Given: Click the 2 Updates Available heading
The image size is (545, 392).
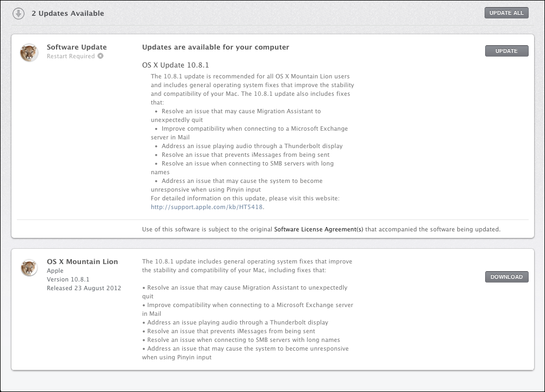Looking at the screenshot, I should pyautogui.click(x=68, y=13).
